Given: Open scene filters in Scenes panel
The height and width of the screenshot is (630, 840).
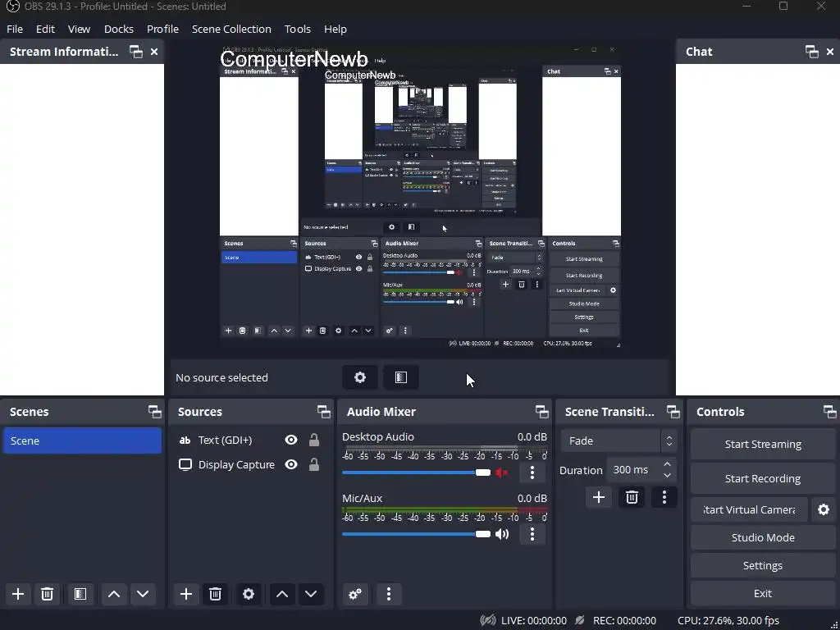Looking at the screenshot, I should [80, 594].
